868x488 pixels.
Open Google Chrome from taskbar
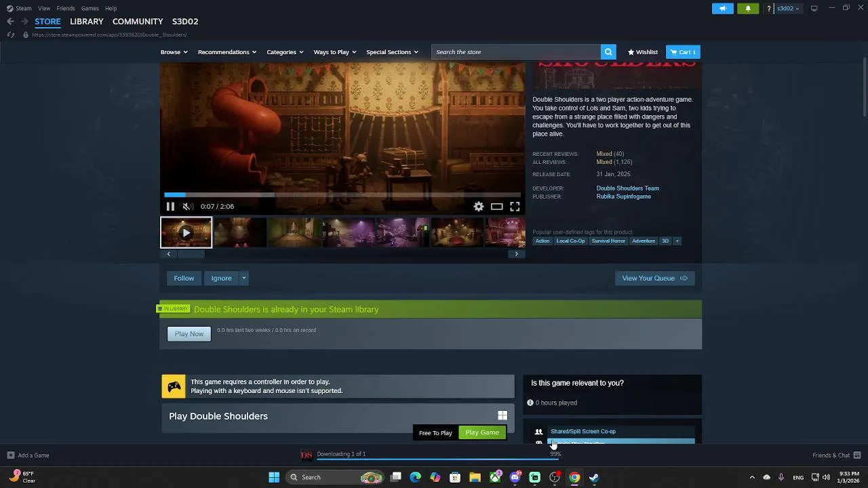click(574, 477)
